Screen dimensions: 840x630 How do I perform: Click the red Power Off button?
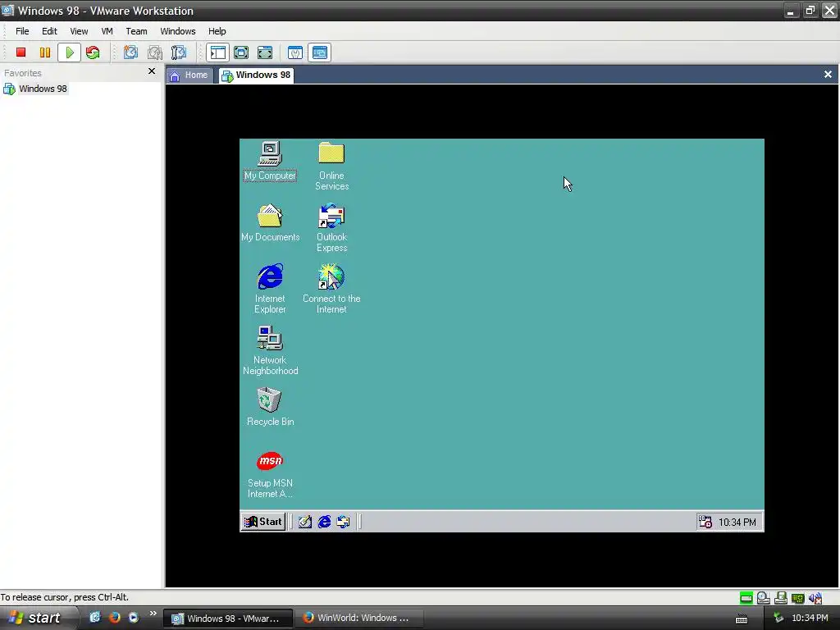(x=21, y=52)
